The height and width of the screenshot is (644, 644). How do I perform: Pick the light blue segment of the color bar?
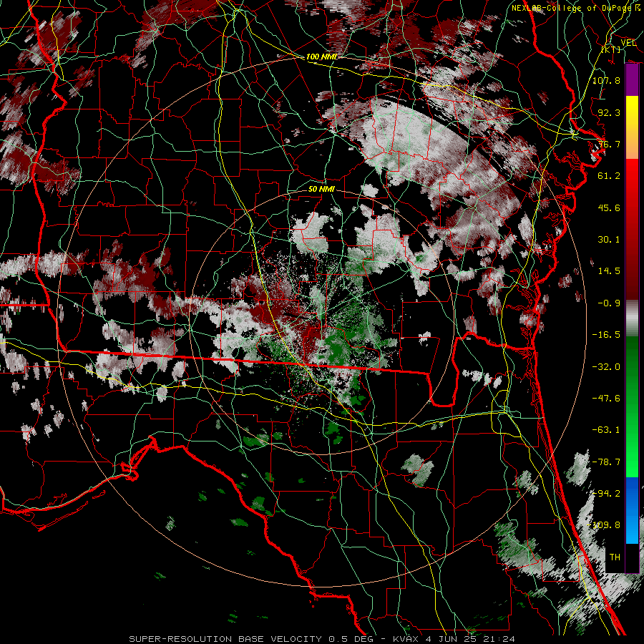[x=632, y=528]
